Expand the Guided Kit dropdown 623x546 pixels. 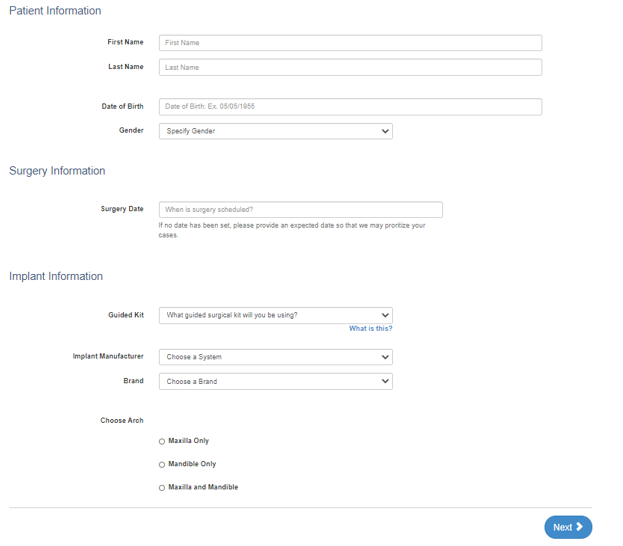point(275,315)
